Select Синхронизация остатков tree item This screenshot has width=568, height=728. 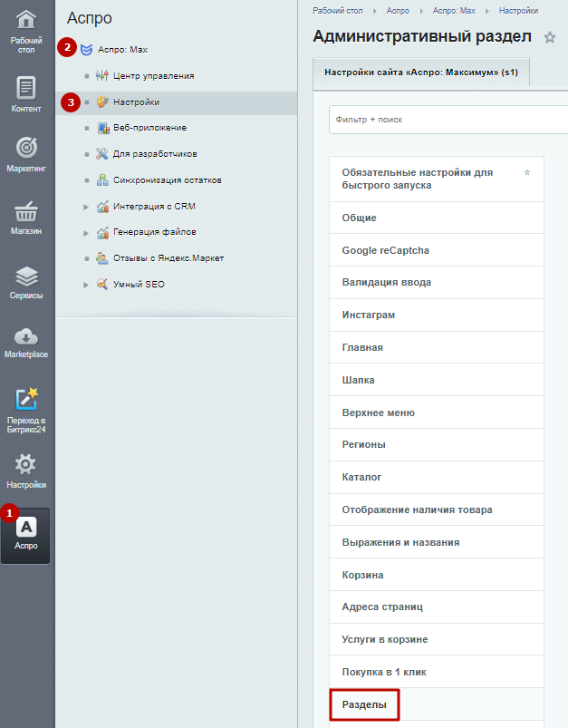click(x=168, y=180)
